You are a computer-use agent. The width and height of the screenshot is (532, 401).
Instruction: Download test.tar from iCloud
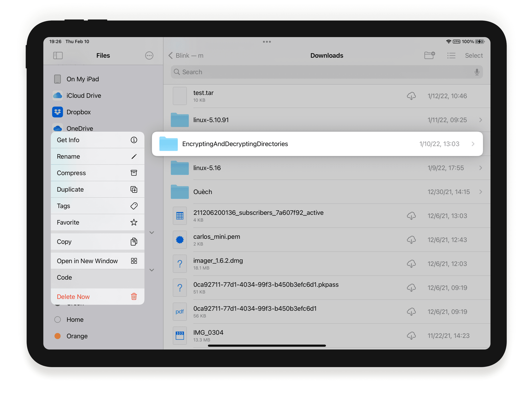[x=411, y=96]
